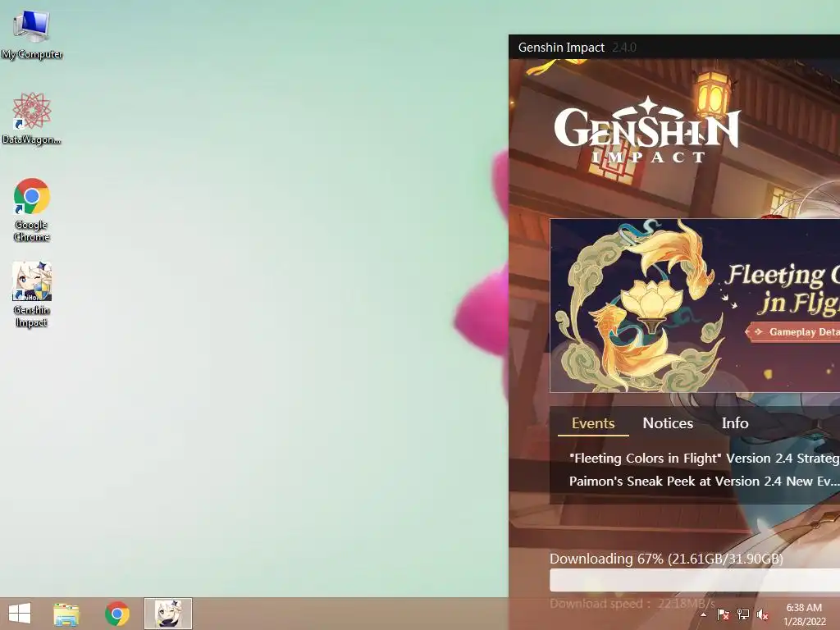Click the Windows Start button
Image resolution: width=840 pixels, height=630 pixels.
pos(20,614)
